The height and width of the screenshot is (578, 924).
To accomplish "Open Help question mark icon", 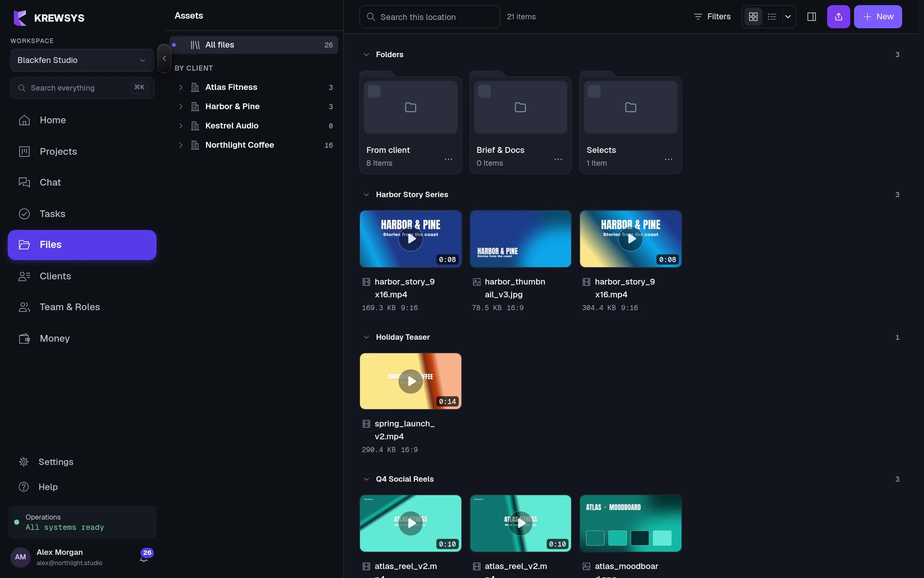I will click(x=24, y=486).
